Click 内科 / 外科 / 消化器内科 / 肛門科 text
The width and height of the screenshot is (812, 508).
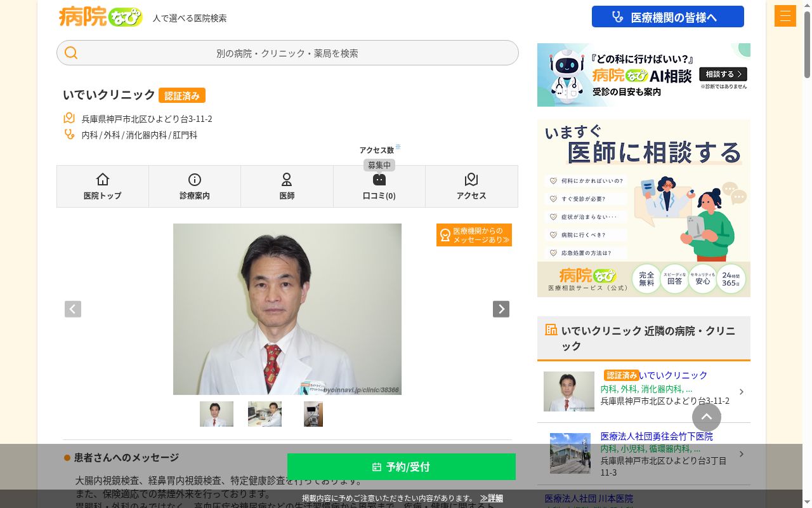click(x=140, y=135)
